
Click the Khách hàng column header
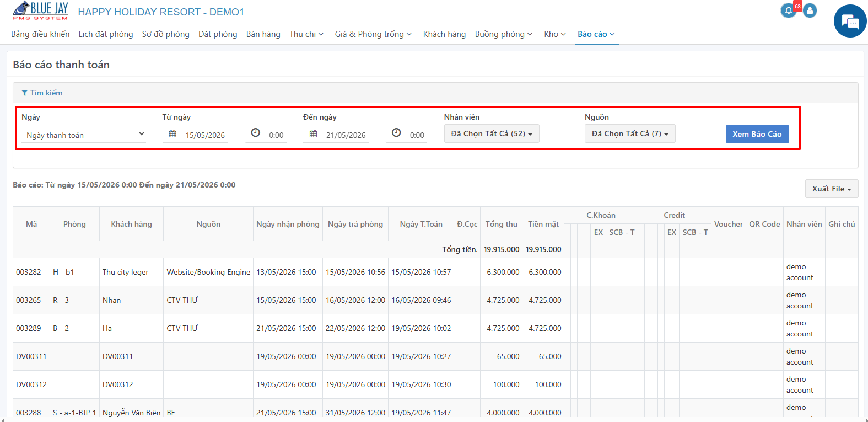(132, 224)
